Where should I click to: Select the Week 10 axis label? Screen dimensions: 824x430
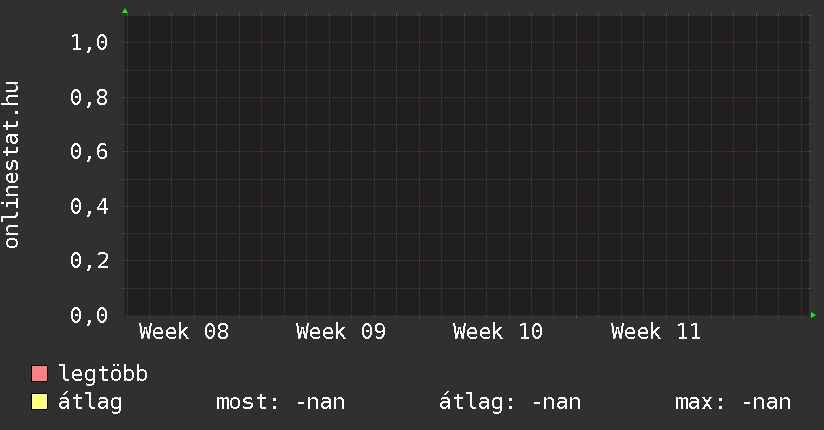click(498, 332)
